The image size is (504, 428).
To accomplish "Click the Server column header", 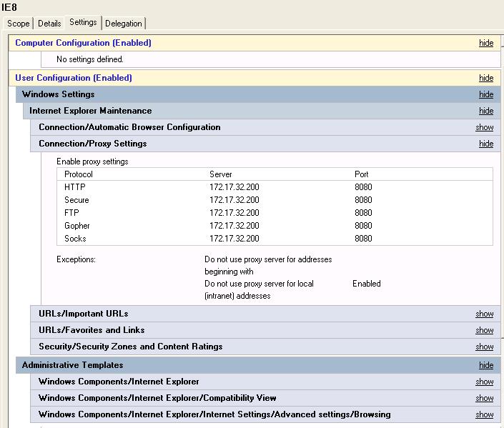I will [x=220, y=174].
